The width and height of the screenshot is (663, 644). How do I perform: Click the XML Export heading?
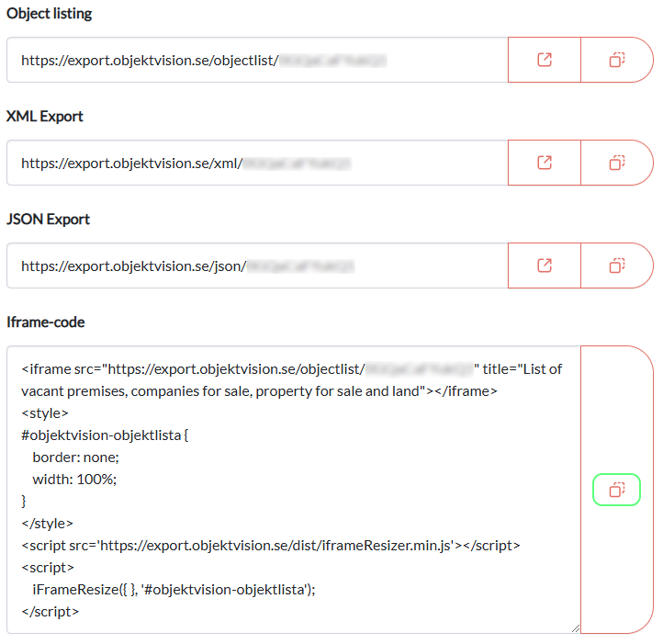coord(45,117)
